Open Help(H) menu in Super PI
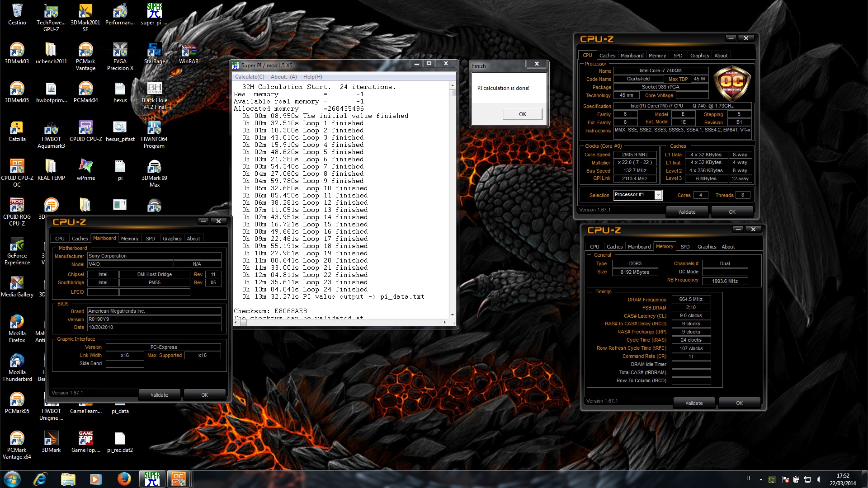868x488 pixels. click(312, 77)
